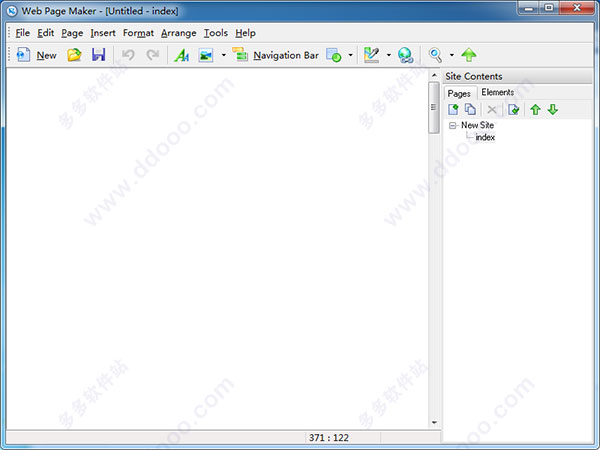The width and height of the screenshot is (600, 450).
Task: Click the delete page X icon
Action: click(x=492, y=110)
